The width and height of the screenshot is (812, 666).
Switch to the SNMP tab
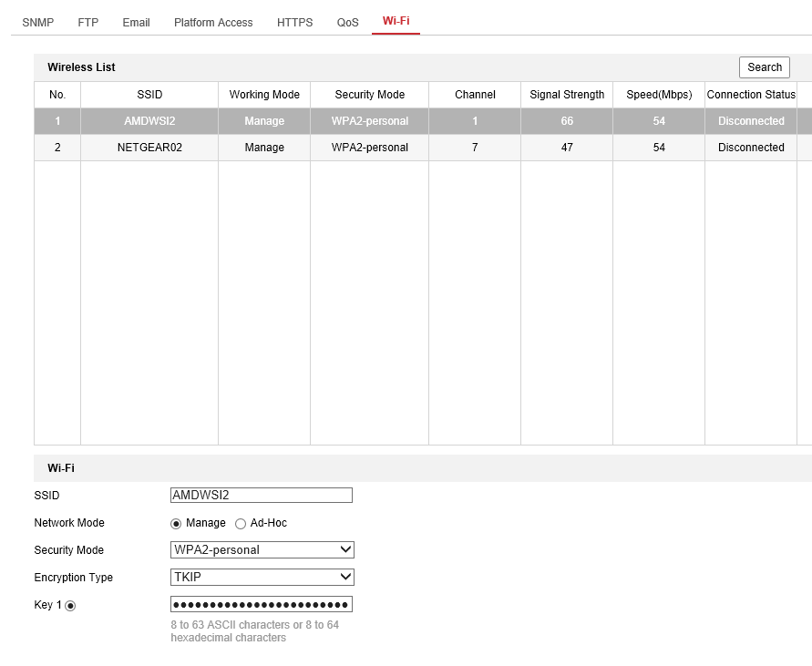click(37, 22)
